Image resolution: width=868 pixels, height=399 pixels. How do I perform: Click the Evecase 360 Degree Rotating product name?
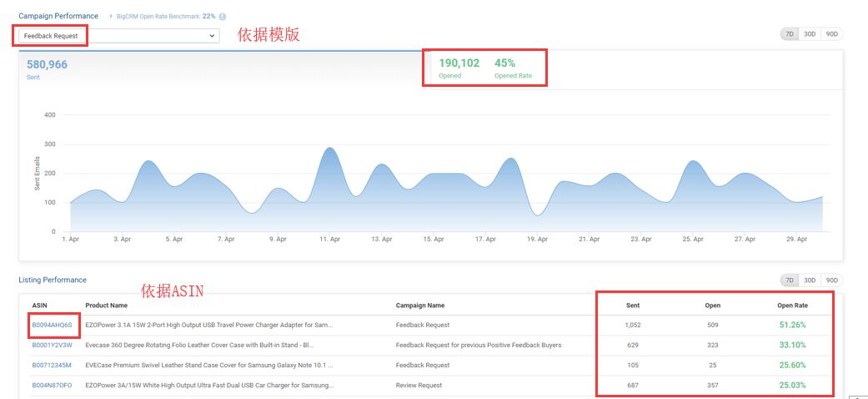point(200,346)
